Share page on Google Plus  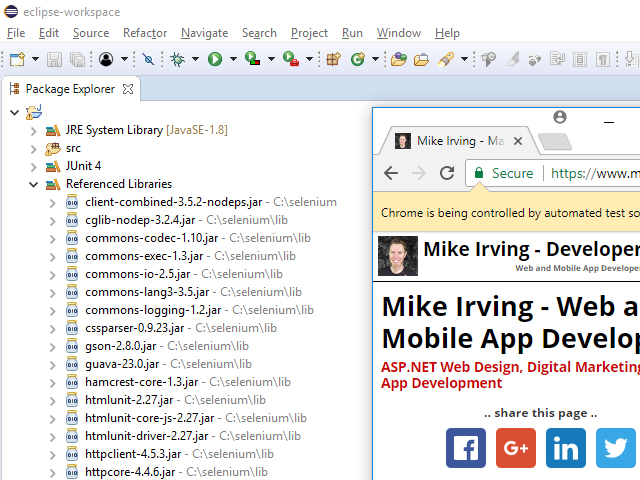pos(516,448)
